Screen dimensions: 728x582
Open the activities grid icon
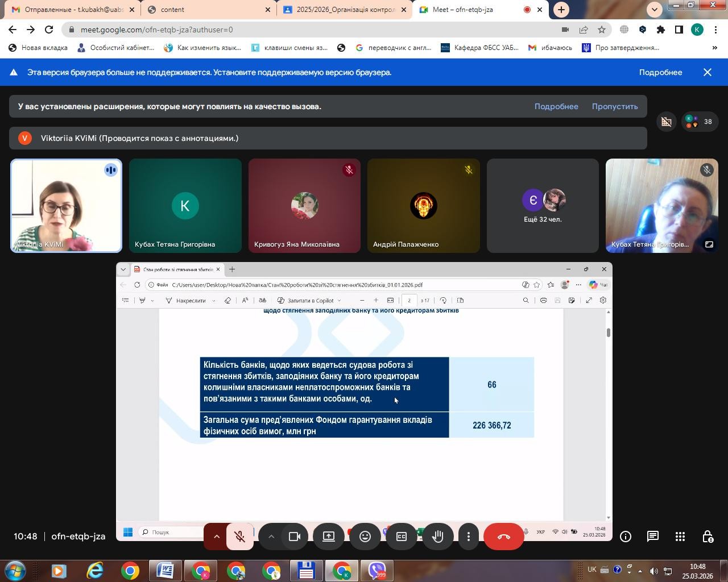[680, 537]
